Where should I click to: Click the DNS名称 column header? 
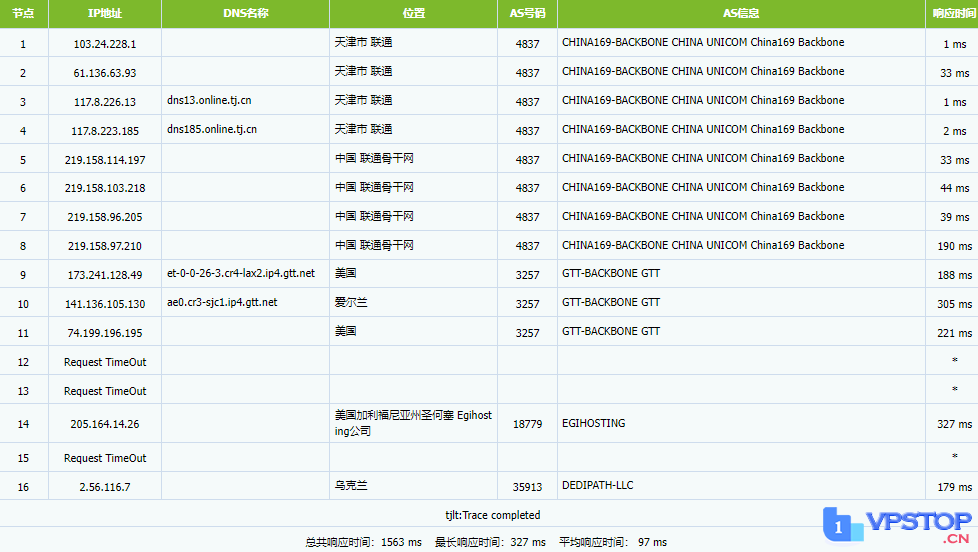pyautogui.click(x=245, y=13)
